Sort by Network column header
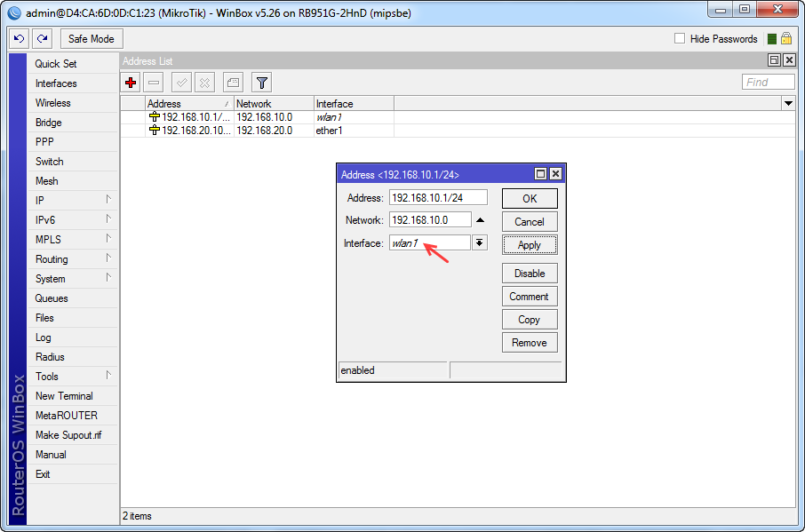The image size is (805, 532). coord(274,104)
